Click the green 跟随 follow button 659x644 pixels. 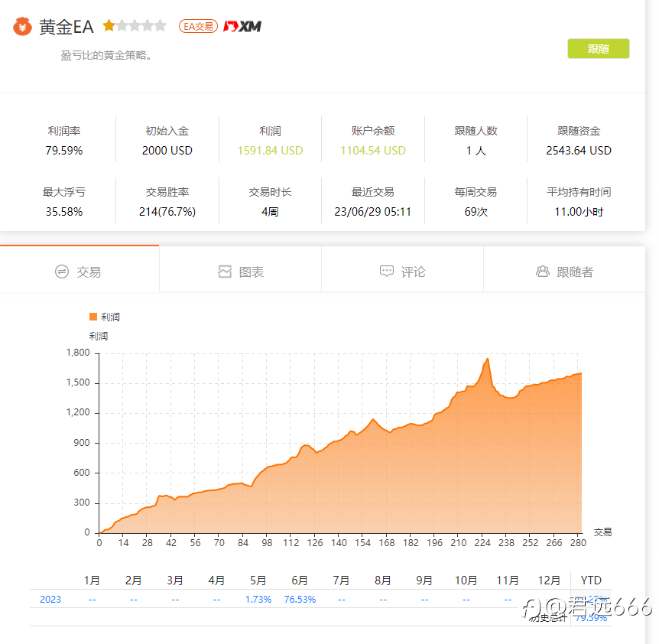tap(598, 49)
